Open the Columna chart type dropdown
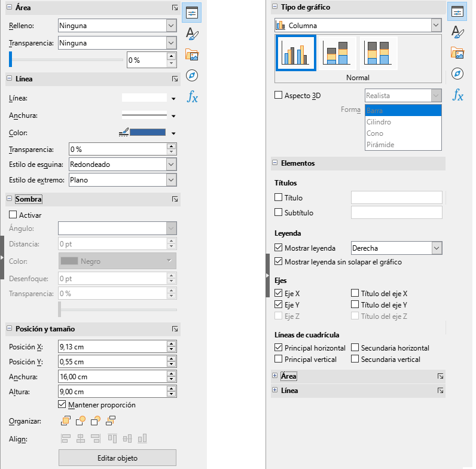 pos(436,26)
